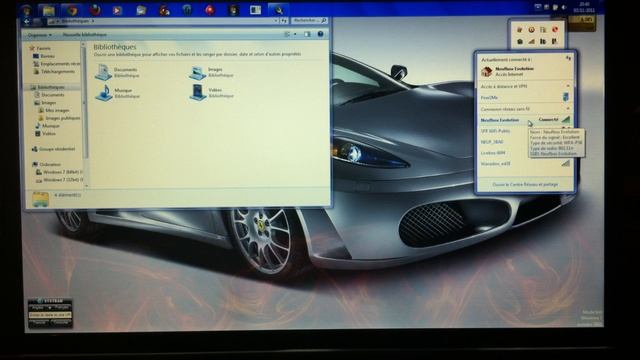Screen dimensions: 640x360
Task: Click signal bars icon of Wanadoo network
Action: pyautogui.click(x=565, y=163)
